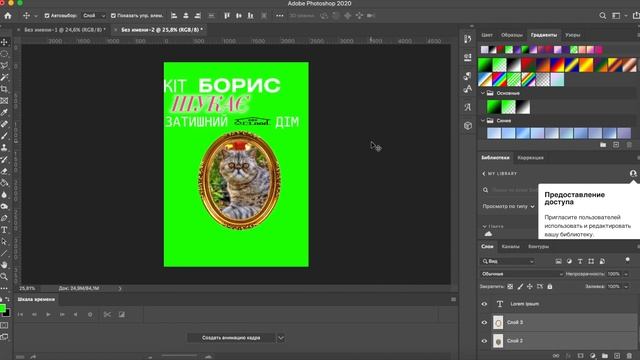Select the Path Selection tool
The height and width of the screenshot is (360, 640).
click(x=4, y=242)
